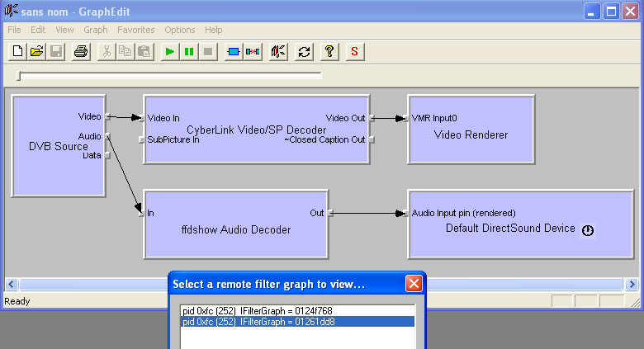Click the Save graph floppy icon

point(56,52)
